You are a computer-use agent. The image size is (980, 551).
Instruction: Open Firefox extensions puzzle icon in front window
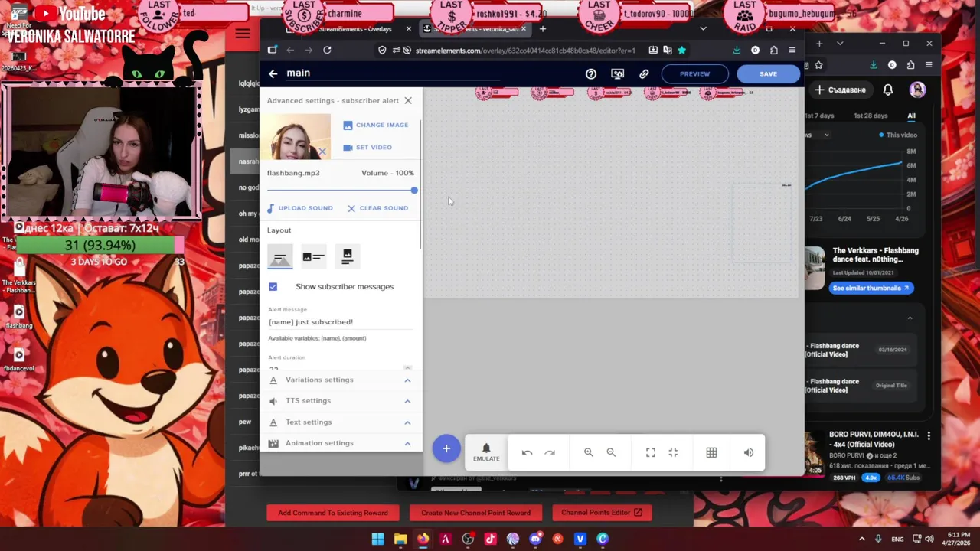[774, 51]
